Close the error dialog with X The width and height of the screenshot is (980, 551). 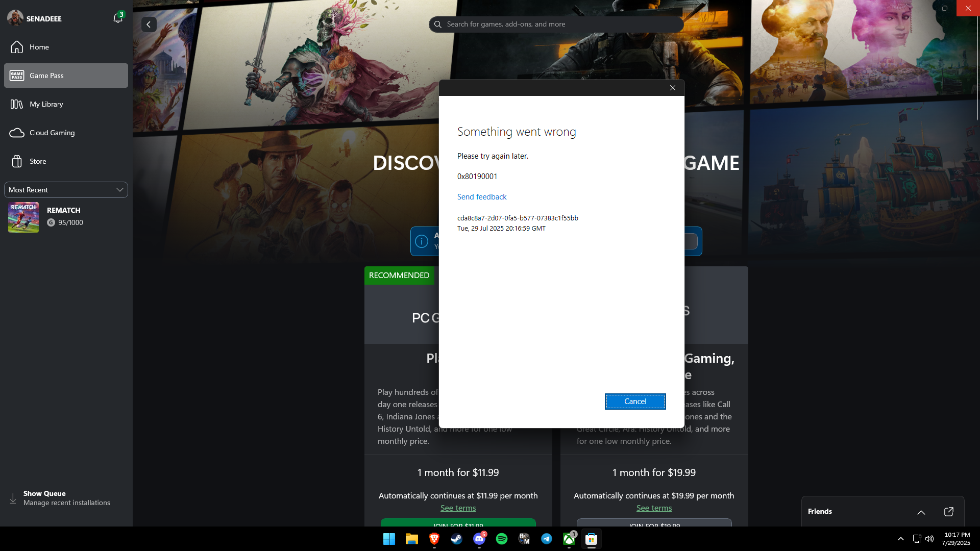[x=673, y=88]
